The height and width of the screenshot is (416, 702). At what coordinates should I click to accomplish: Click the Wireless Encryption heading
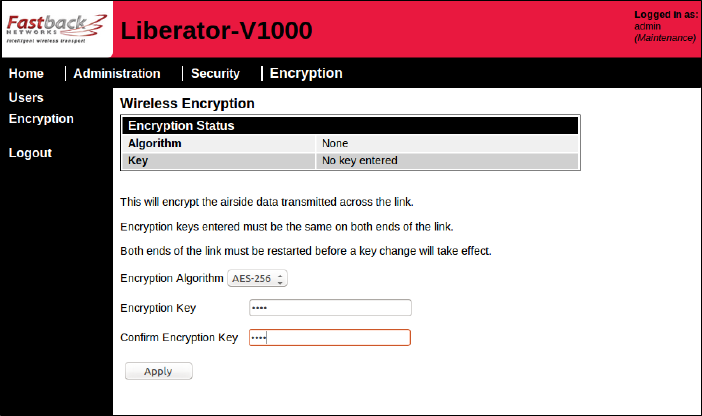tap(187, 103)
